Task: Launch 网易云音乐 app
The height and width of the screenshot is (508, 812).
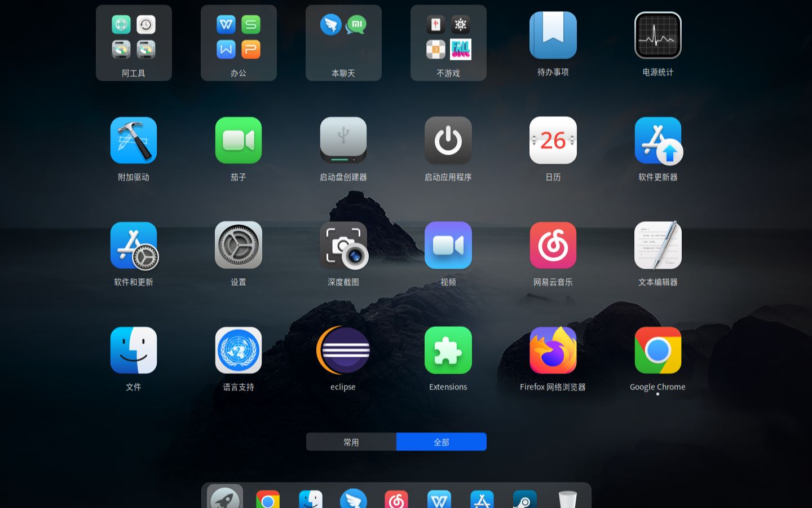Action: tap(553, 246)
